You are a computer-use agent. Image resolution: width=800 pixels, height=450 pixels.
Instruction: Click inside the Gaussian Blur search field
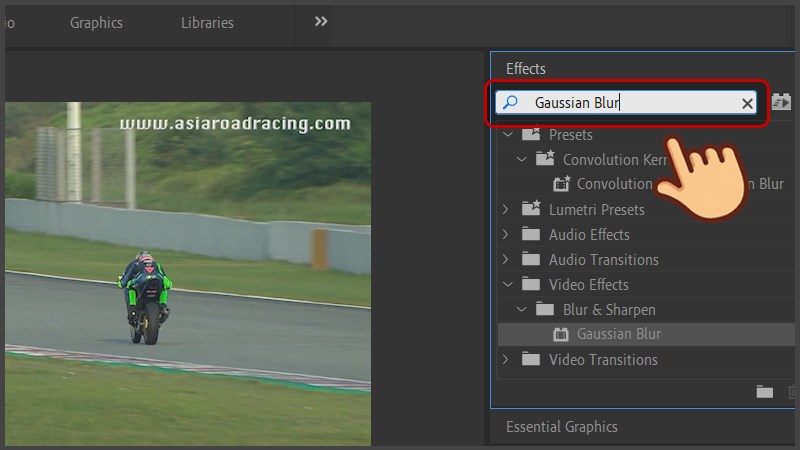(x=630, y=103)
